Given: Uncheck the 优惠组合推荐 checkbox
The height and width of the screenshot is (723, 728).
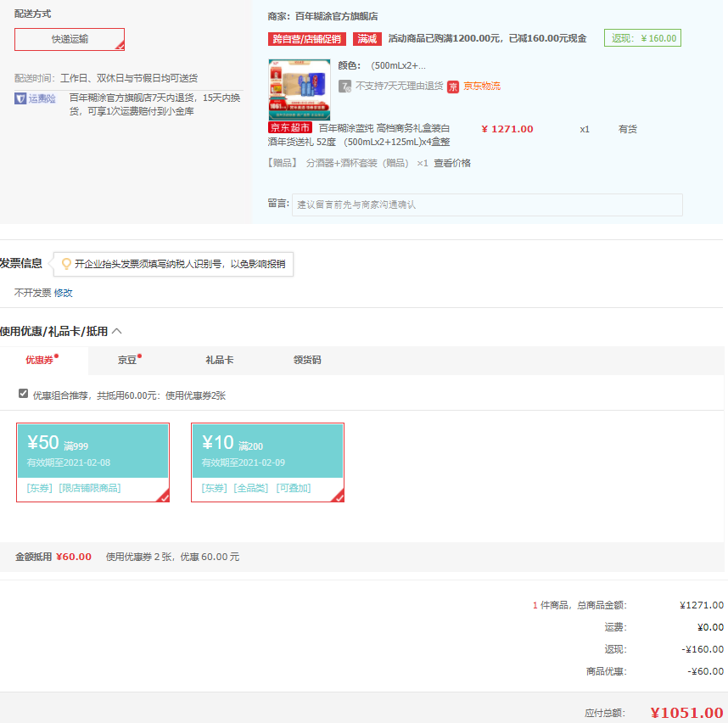Looking at the screenshot, I should tap(23, 394).
